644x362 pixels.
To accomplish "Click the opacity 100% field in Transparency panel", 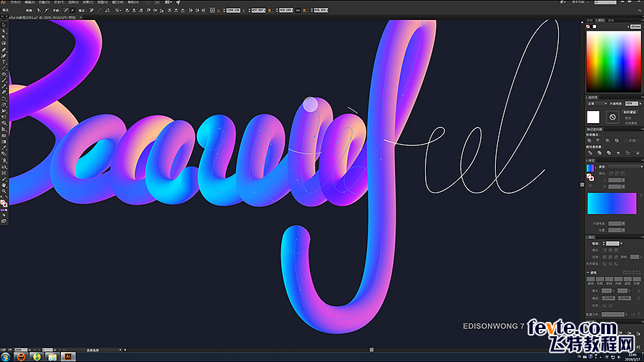I will click(x=632, y=104).
